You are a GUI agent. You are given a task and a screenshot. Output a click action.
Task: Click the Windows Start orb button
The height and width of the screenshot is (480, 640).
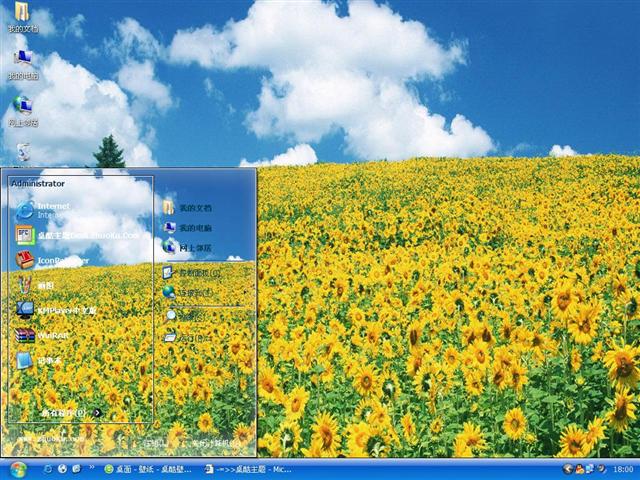coord(17,469)
